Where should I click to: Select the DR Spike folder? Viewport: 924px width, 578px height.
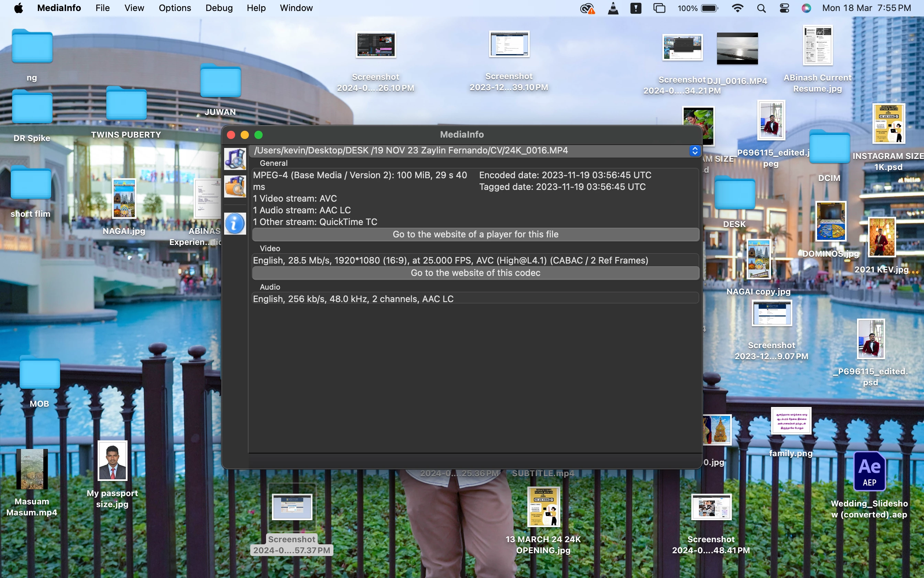click(32, 106)
